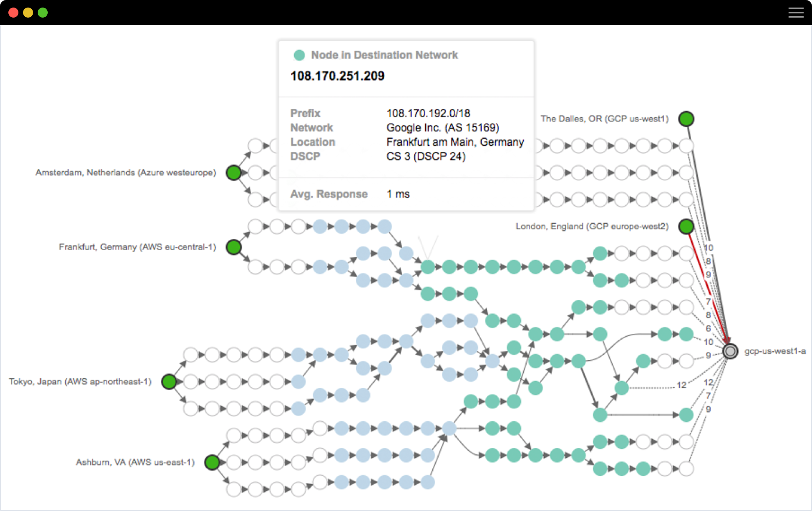Screen dimensions: 812x511
Task: Click The Dalles, OR (GCP us-west1) label
Action: pyautogui.click(x=604, y=119)
